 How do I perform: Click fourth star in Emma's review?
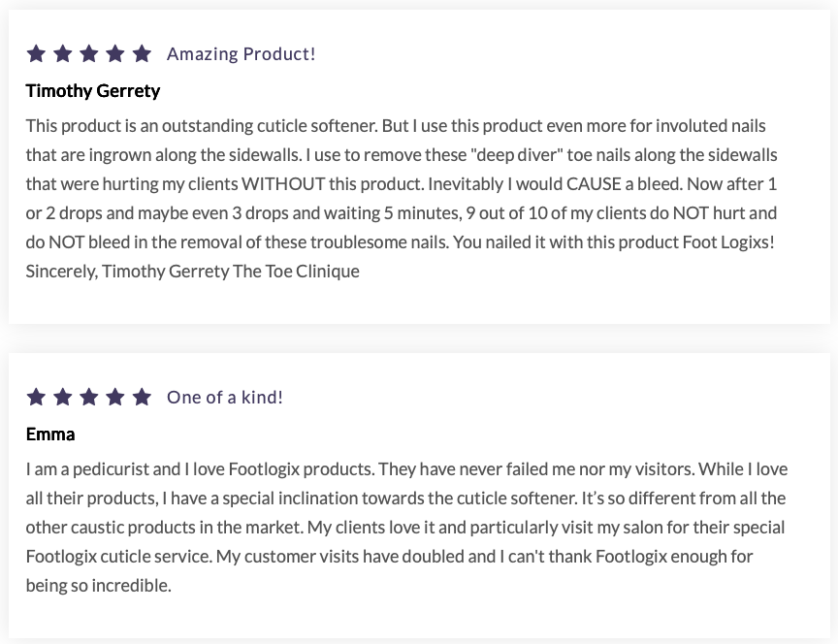[114, 397]
